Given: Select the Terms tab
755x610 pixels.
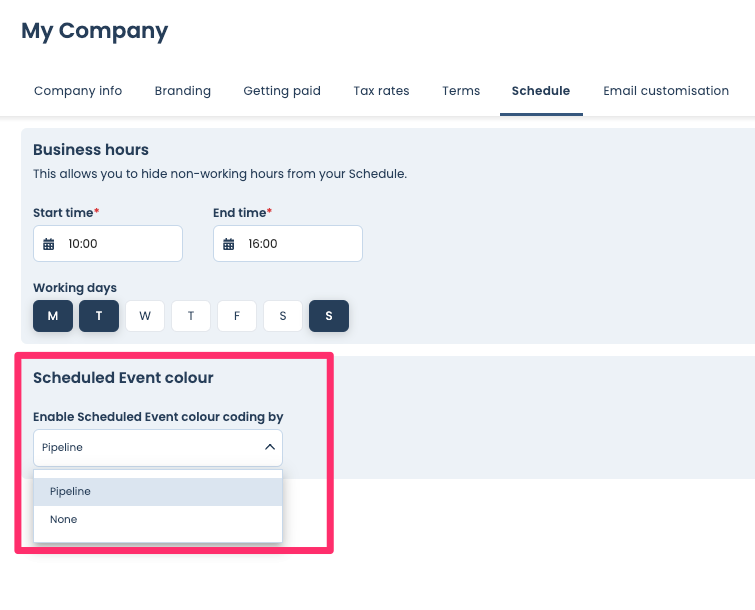Looking at the screenshot, I should tap(461, 91).
